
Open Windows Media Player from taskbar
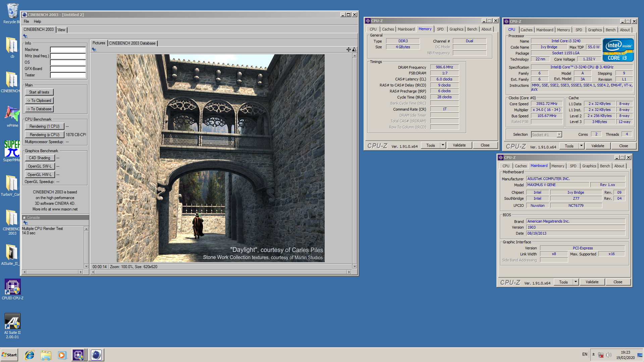[62, 355]
